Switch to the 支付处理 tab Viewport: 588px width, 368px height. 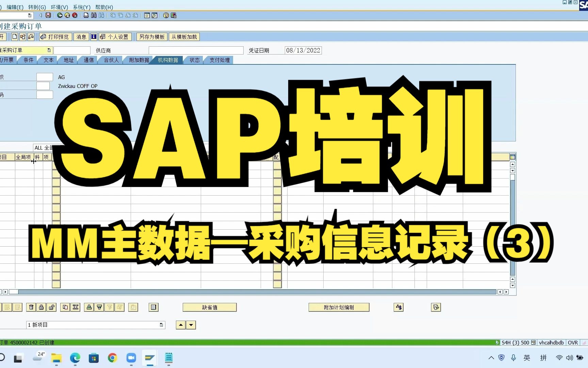pyautogui.click(x=219, y=60)
